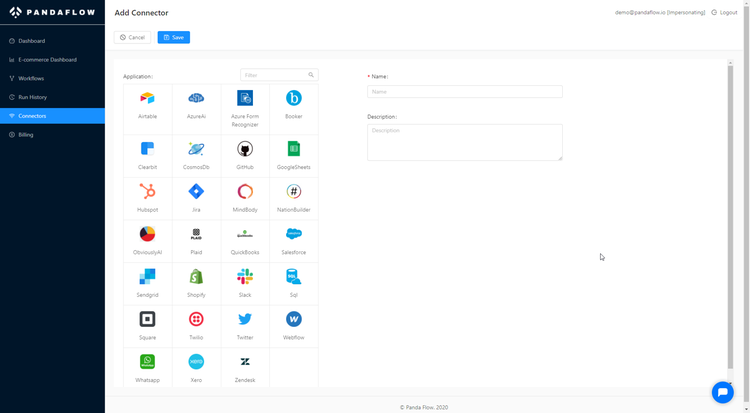
Task: Choose the Jira connector icon
Action: (196, 192)
